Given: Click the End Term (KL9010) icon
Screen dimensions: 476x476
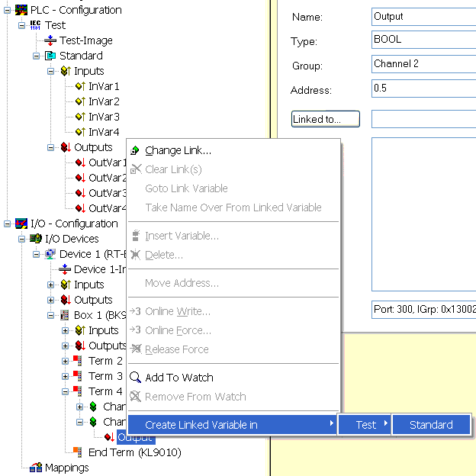Looking at the screenshot, I should point(78,452).
